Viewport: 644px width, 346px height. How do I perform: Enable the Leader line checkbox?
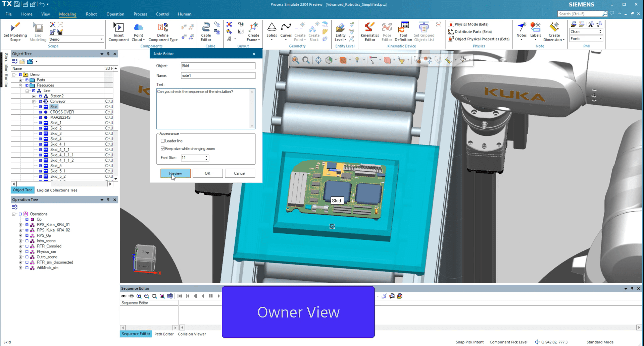point(162,141)
